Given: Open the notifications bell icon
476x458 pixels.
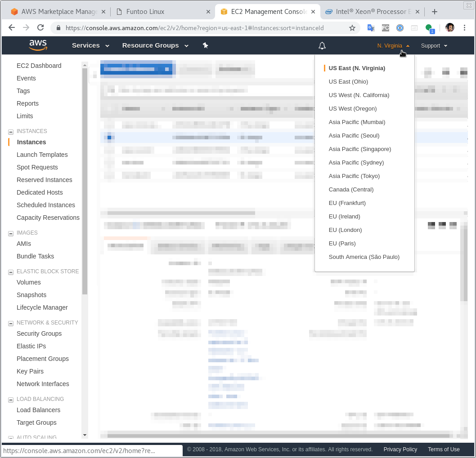Looking at the screenshot, I should [322, 46].
